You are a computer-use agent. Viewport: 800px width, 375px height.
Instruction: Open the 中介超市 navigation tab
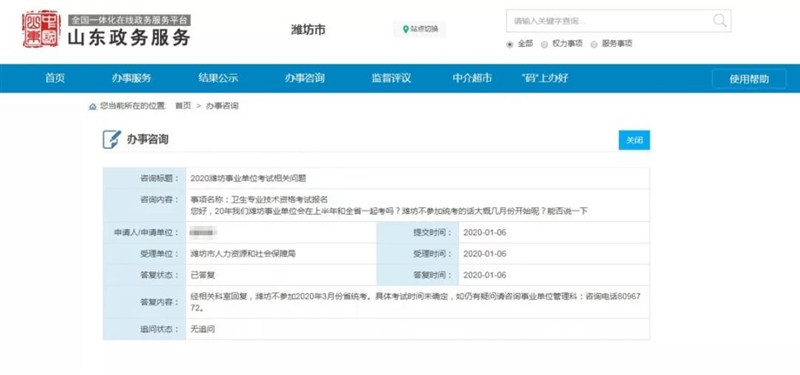point(472,79)
